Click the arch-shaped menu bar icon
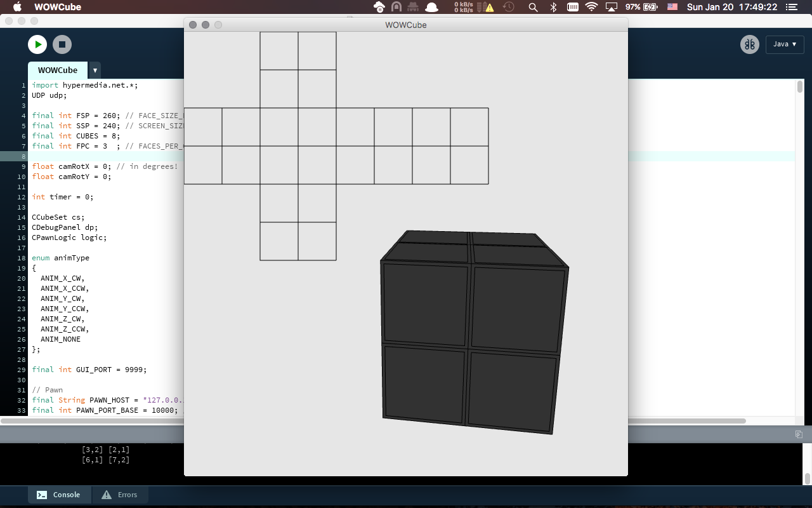Viewport: 812px width, 508px height. [396, 7]
